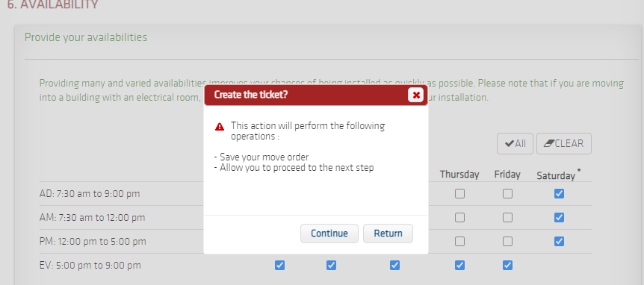Click the Return button in dialog
644x285 pixels.
(388, 234)
